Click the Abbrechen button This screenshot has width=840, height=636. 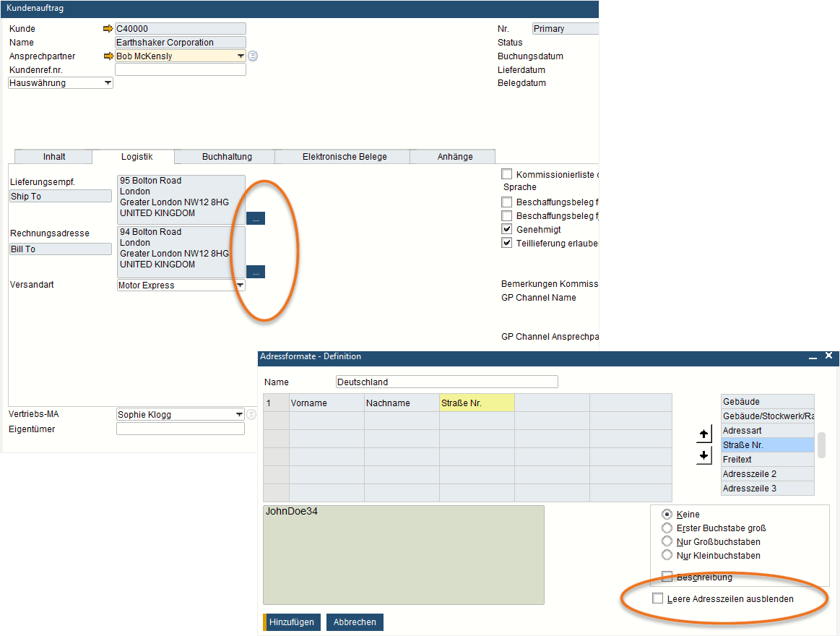tap(355, 622)
